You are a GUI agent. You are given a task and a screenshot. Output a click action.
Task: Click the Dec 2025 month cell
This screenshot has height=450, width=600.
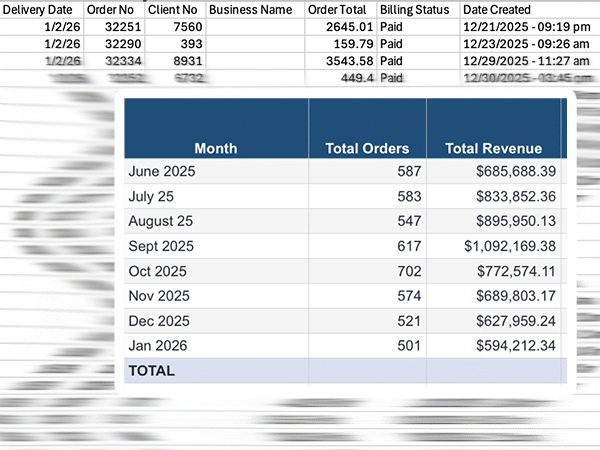pos(158,321)
